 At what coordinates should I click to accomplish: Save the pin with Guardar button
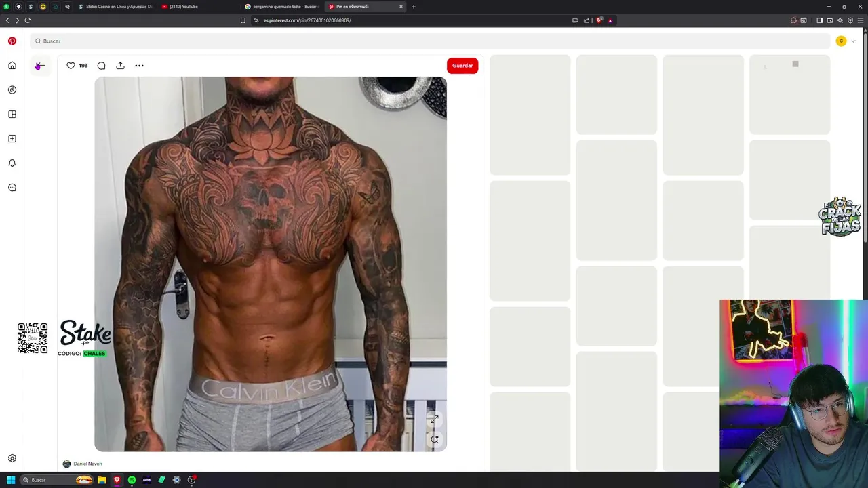(462, 66)
